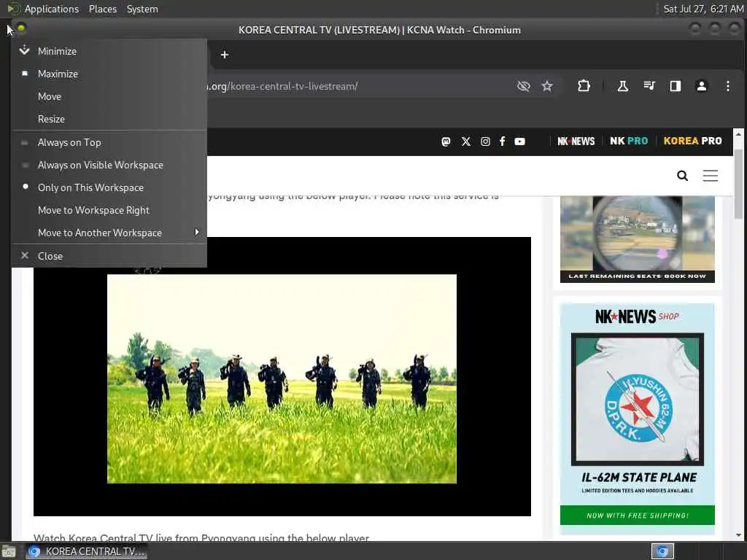Open Chrome Labs flask icon
747x560 pixels.
(x=623, y=86)
